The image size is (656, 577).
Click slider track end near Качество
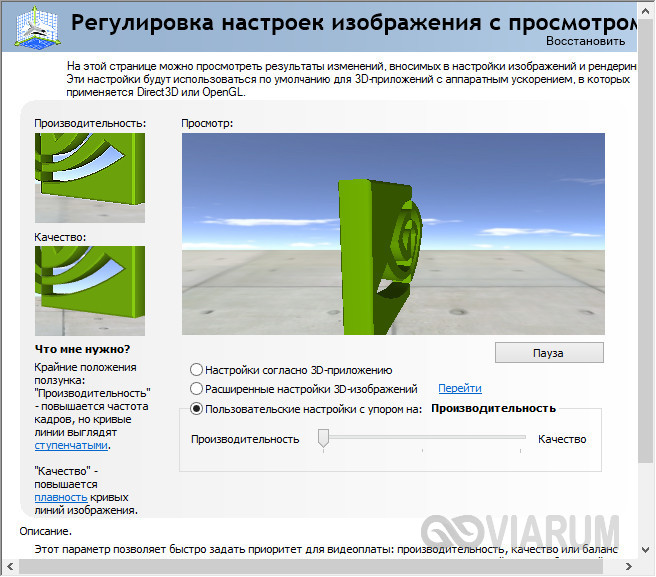click(x=523, y=438)
